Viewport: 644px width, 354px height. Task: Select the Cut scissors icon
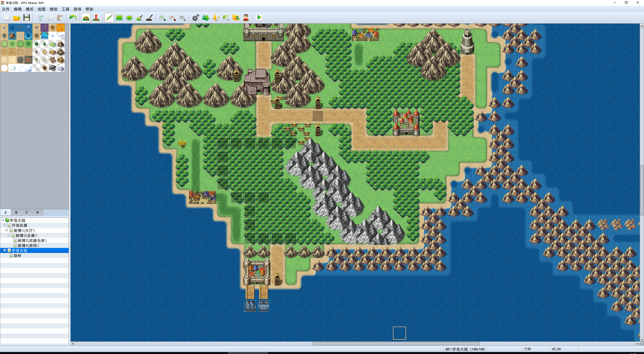point(40,18)
